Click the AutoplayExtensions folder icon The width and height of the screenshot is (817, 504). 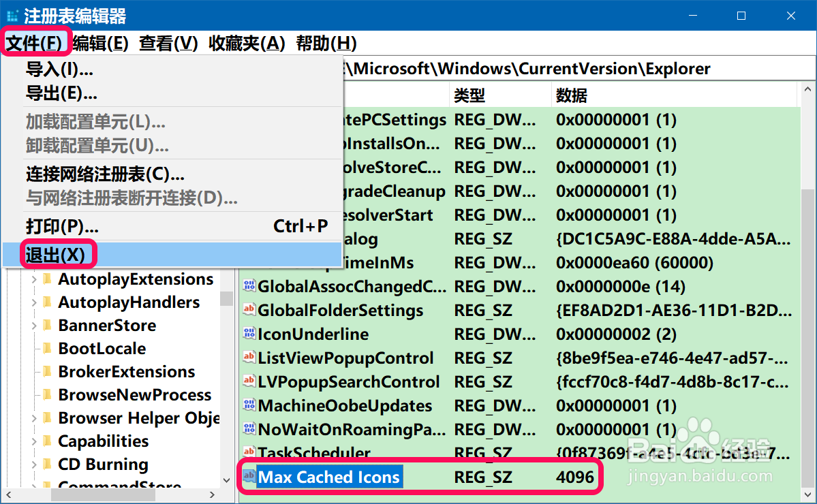click(47, 279)
